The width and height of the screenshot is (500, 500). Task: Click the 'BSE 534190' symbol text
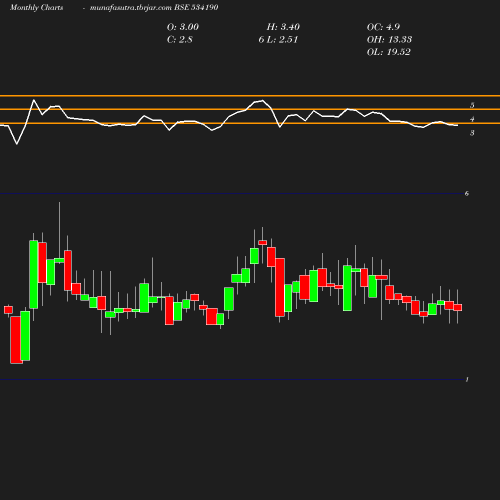196,8
